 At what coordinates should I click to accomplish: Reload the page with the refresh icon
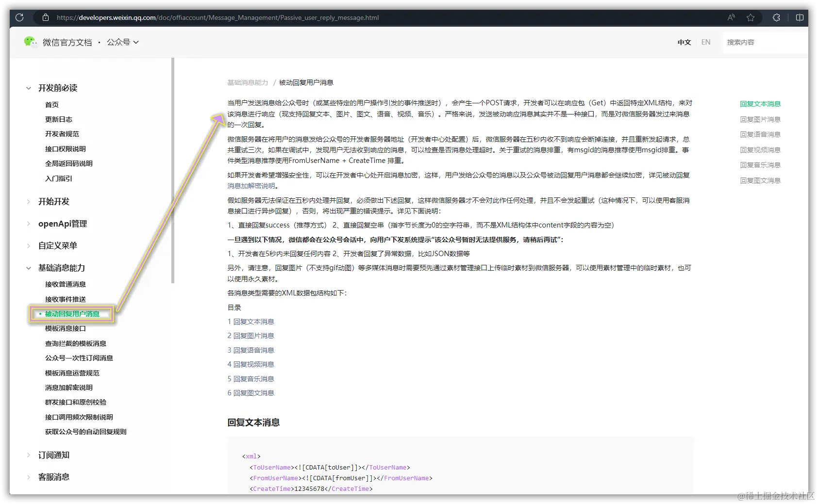[x=19, y=17]
